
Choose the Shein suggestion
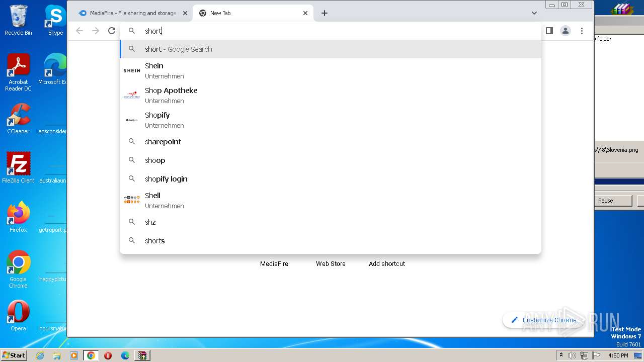pyautogui.click(x=331, y=70)
